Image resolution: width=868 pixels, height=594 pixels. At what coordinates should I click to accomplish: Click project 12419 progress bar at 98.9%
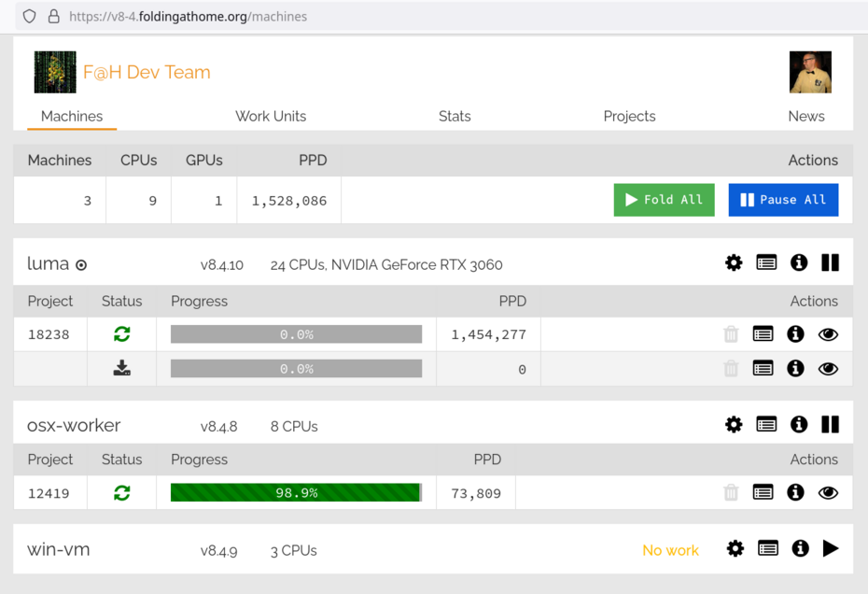(x=296, y=492)
